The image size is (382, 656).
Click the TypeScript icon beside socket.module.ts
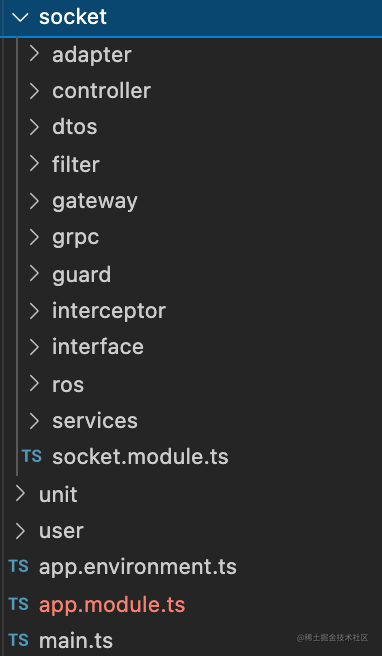pos(32,456)
